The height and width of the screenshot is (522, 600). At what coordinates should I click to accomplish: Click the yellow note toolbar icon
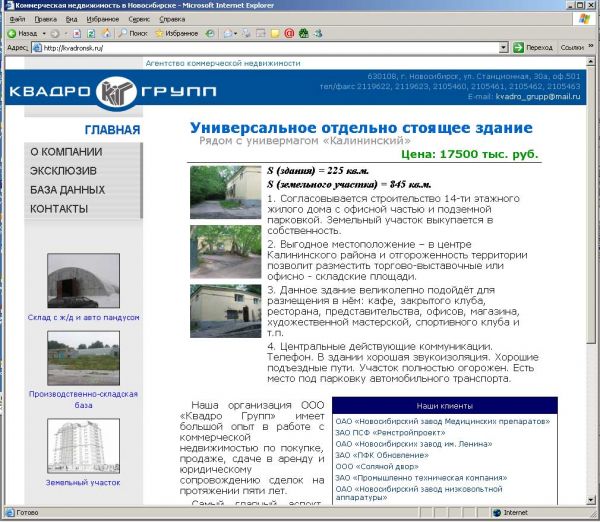coord(275,34)
